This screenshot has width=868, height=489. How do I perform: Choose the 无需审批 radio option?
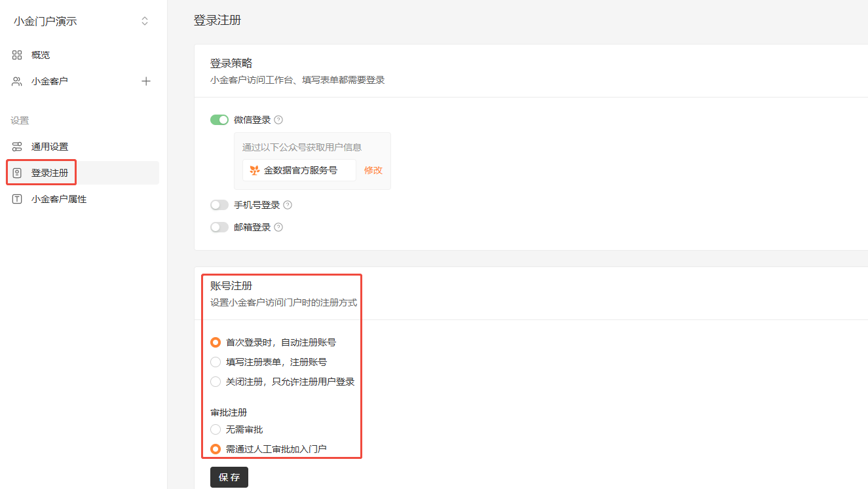pos(216,429)
